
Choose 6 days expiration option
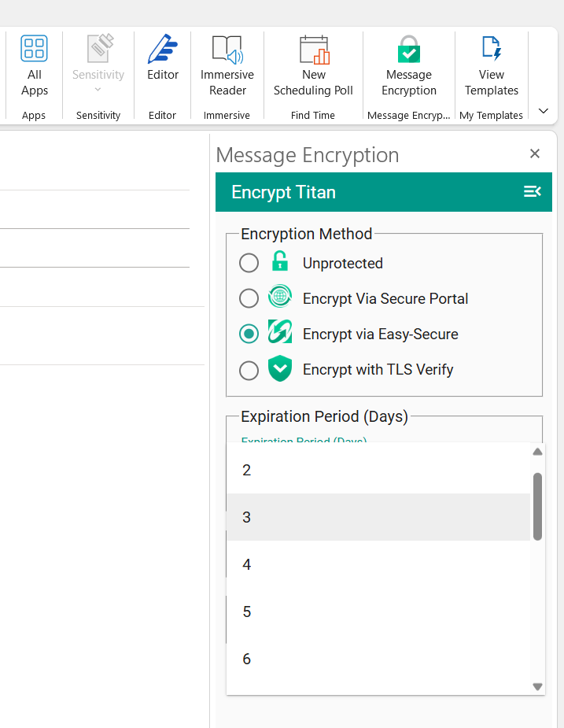click(x=378, y=659)
